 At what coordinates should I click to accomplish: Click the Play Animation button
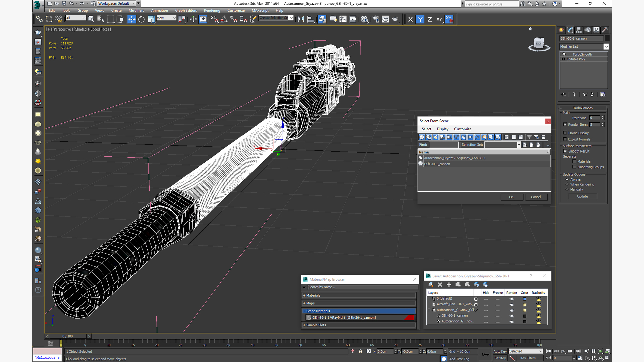coord(563,351)
